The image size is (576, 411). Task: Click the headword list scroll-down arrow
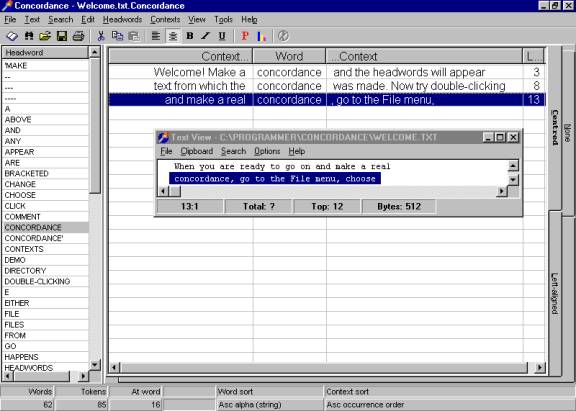point(95,365)
